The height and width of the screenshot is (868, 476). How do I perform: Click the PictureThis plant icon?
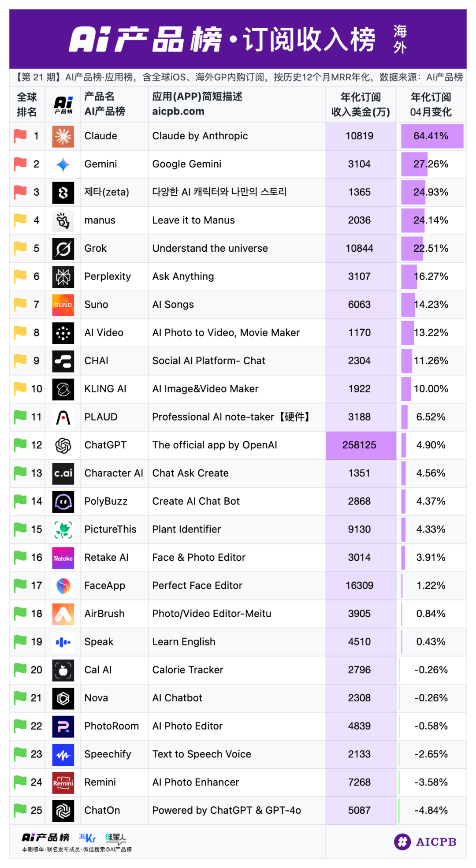63,529
